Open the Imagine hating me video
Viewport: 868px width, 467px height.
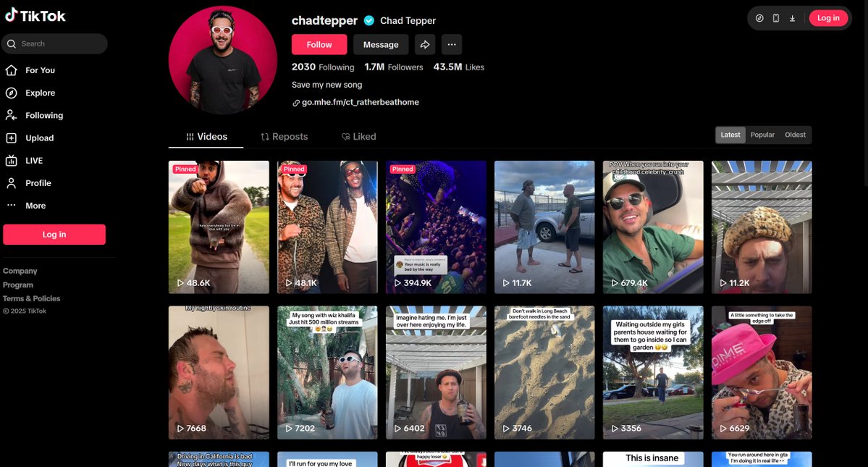[436, 372]
